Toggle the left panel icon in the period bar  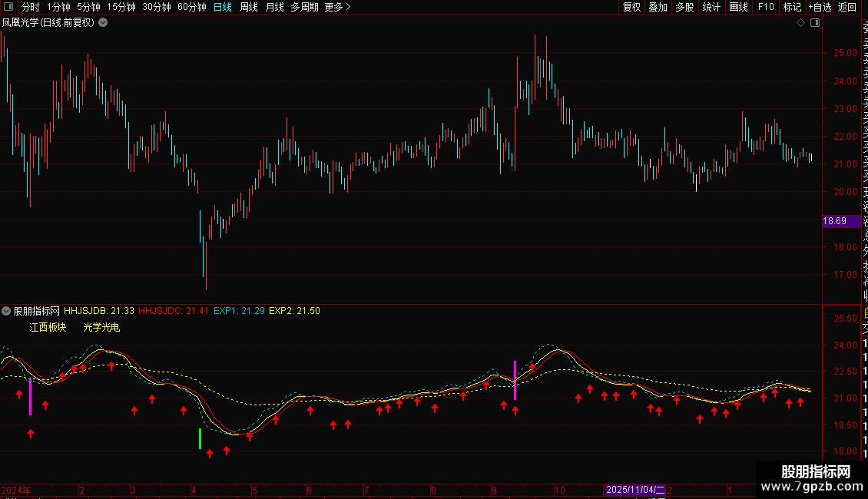click(8, 7)
